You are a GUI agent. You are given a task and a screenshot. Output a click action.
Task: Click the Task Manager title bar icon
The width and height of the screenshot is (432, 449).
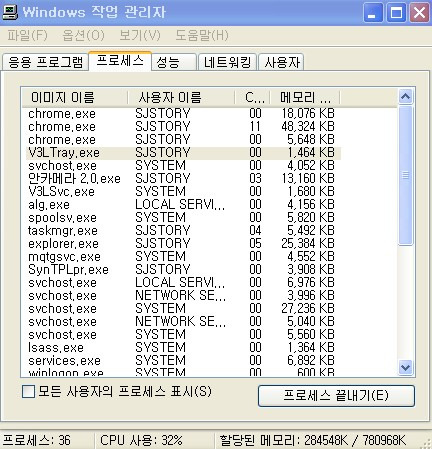click(10, 12)
